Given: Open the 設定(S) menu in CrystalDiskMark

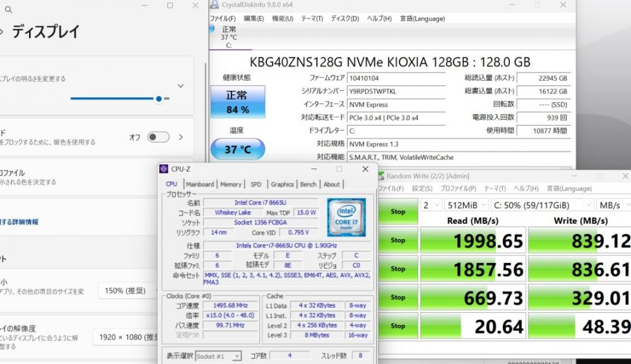Looking at the screenshot, I should tap(422, 188).
